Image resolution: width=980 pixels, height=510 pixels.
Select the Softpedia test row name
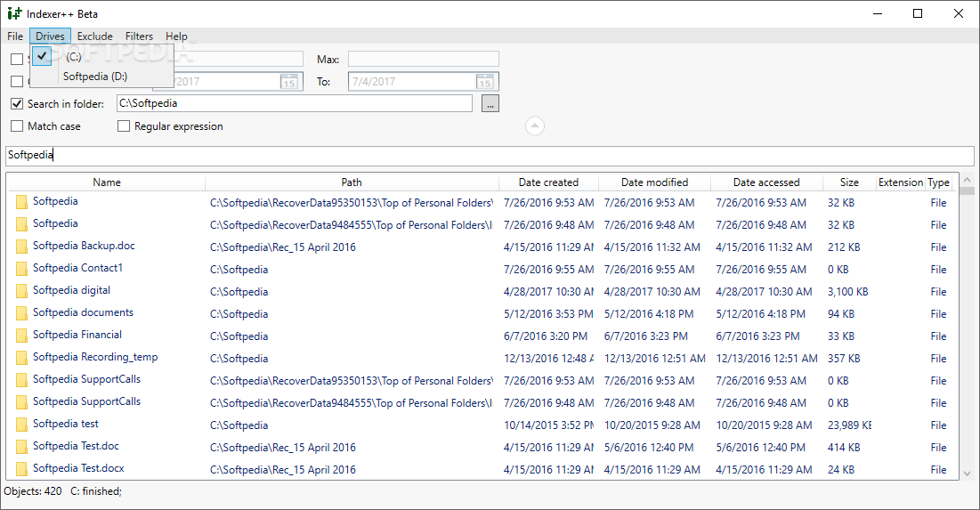click(x=66, y=423)
